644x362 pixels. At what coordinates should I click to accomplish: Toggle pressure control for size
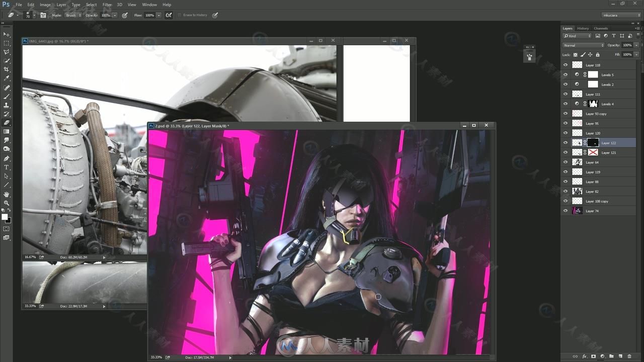[x=215, y=15]
